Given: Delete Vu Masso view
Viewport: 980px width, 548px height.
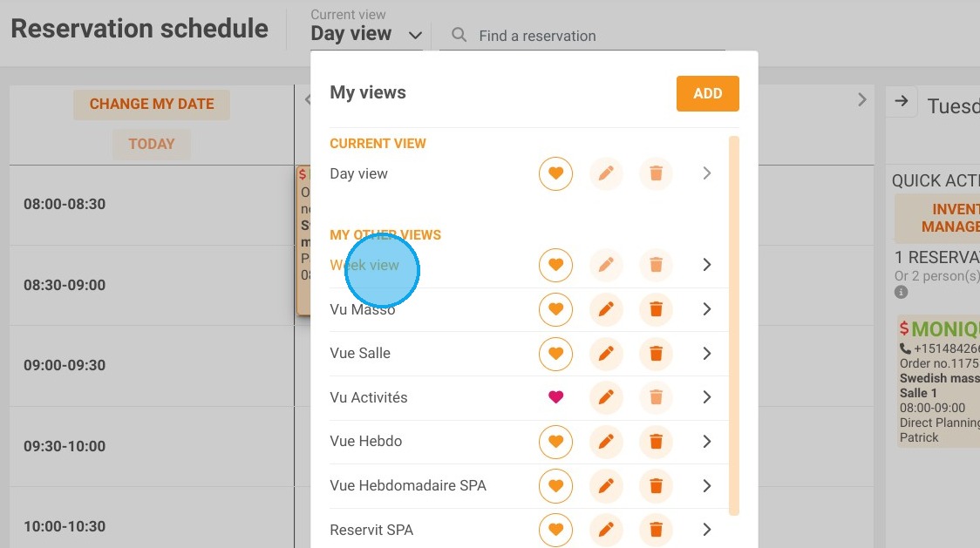Looking at the screenshot, I should click(656, 309).
